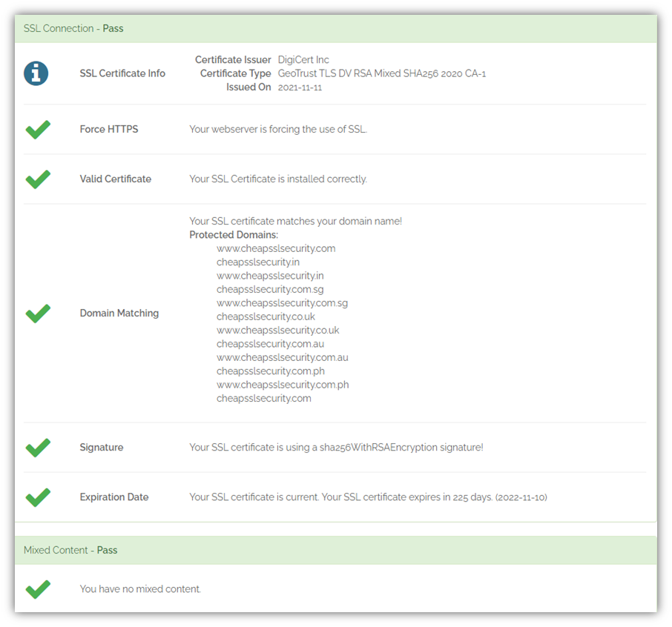Click the www.cheapsslsecurity.com.ph domain entry
The width and height of the screenshot is (672, 627).
(x=283, y=385)
